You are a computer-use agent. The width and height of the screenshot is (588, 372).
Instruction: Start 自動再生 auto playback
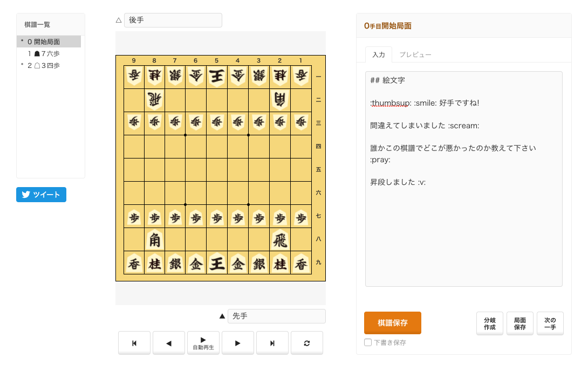pyautogui.click(x=203, y=343)
